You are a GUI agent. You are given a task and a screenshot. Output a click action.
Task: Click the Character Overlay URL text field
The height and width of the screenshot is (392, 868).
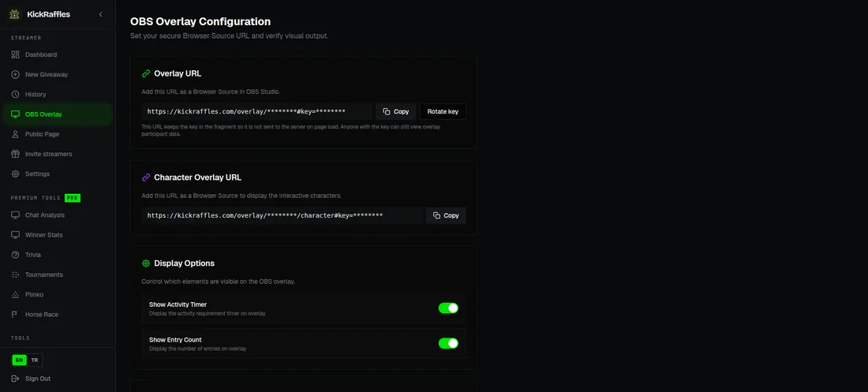(x=282, y=215)
